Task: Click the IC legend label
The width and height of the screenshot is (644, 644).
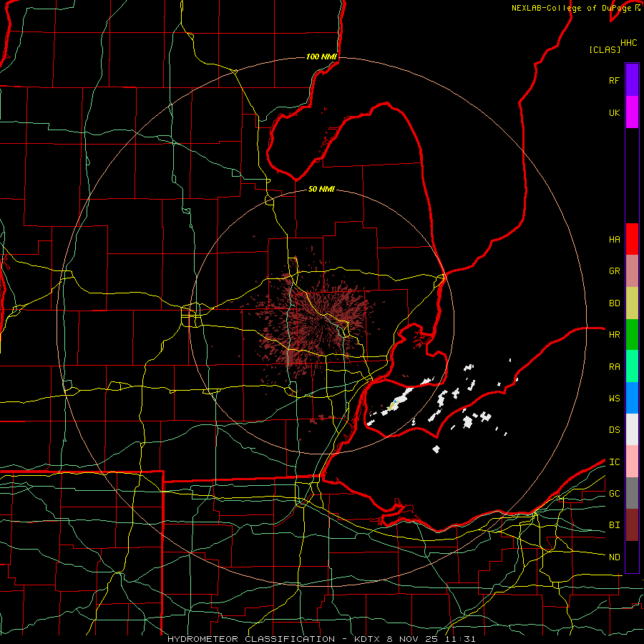Action: pyautogui.click(x=614, y=462)
